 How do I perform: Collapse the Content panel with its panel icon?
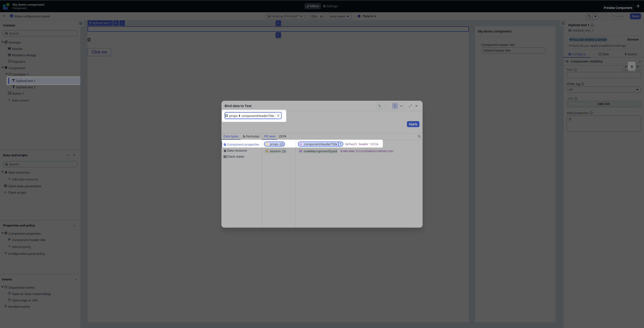click(x=81, y=23)
